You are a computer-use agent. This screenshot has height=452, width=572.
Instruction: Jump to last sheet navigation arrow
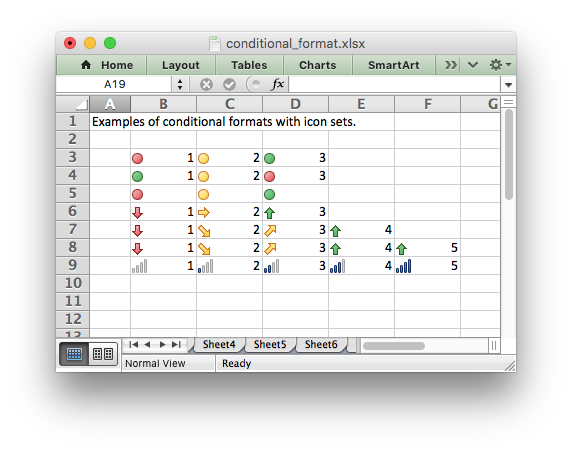point(176,344)
